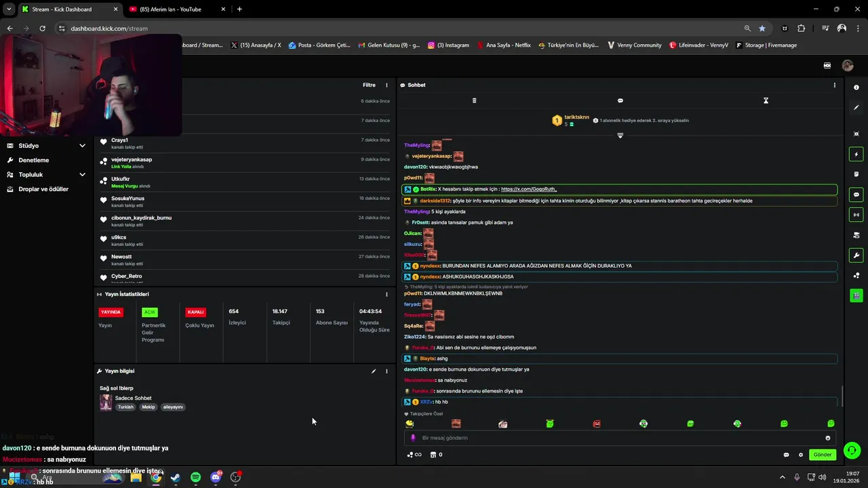This screenshot has height=488, width=868.
Task: Open the Storage | Fivemanage bookmark
Action: point(766,45)
